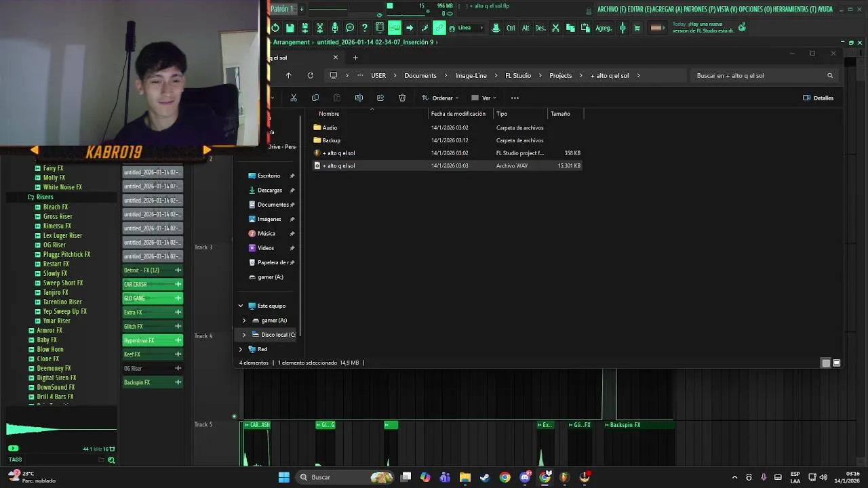The height and width of the screenshot is (488, 868).
Task: Open the Ver dropdown
Action: (x=484, y=98)
